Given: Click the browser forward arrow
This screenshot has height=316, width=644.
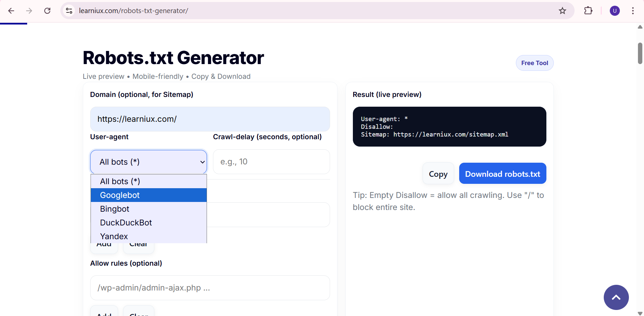Looking at the screenshot, I should pyautogui.click(x=29, y=11).
